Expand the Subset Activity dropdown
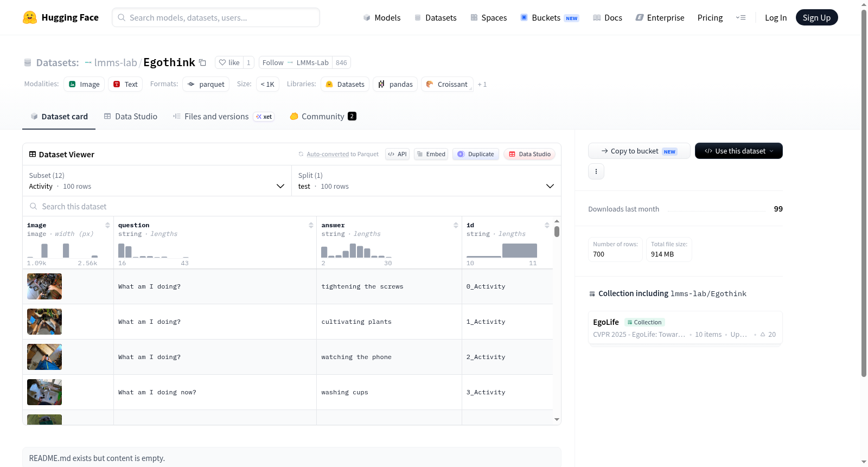The width and height of the screenshot is (868, 467). coord(157,181)
